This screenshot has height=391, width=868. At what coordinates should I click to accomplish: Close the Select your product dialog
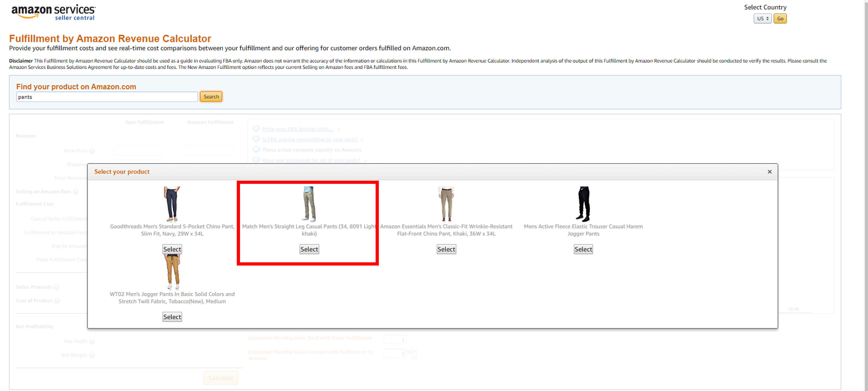[x=770, y=171]
